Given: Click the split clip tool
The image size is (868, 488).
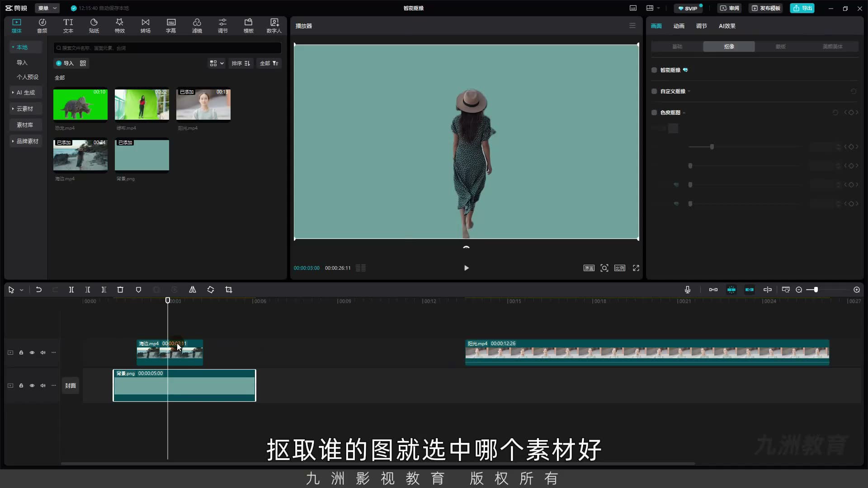Looking at the screenshot, I should [71, 290].
